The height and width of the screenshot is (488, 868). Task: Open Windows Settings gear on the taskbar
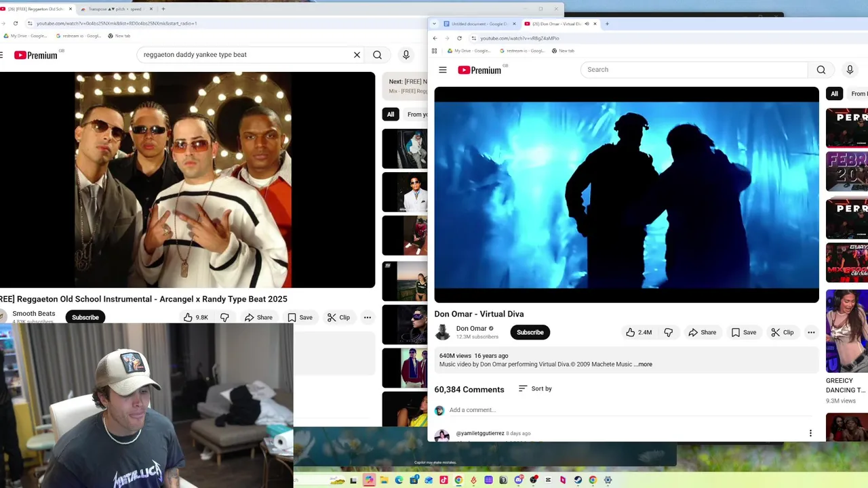click(608, 480)
